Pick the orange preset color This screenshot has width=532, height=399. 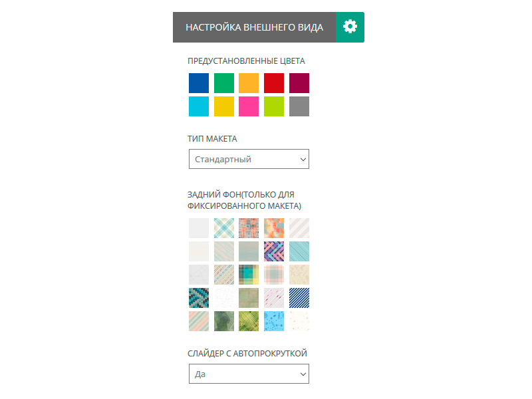tap(249, 83)
